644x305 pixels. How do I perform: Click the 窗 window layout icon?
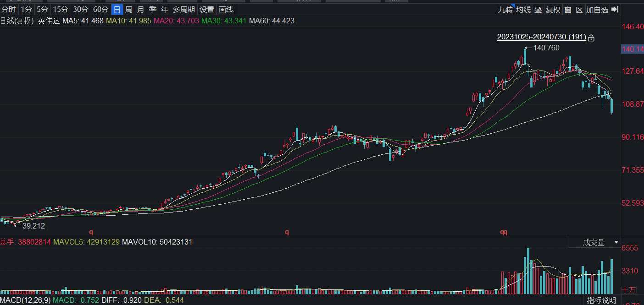pos(568,10)
